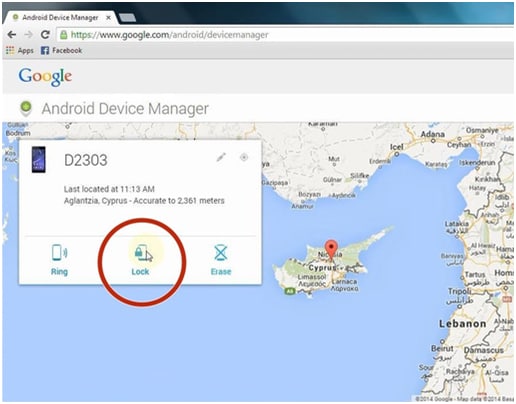Click the Google logo
The height and width of the screenshot is (404, 516).
click(45, 77)
